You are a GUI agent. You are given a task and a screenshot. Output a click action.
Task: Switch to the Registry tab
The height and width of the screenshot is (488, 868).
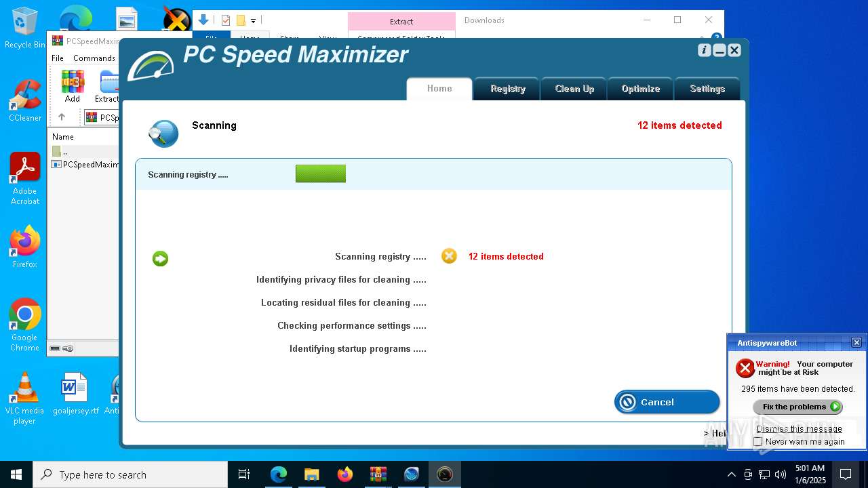pyautogui.click(x=507, y=89)
